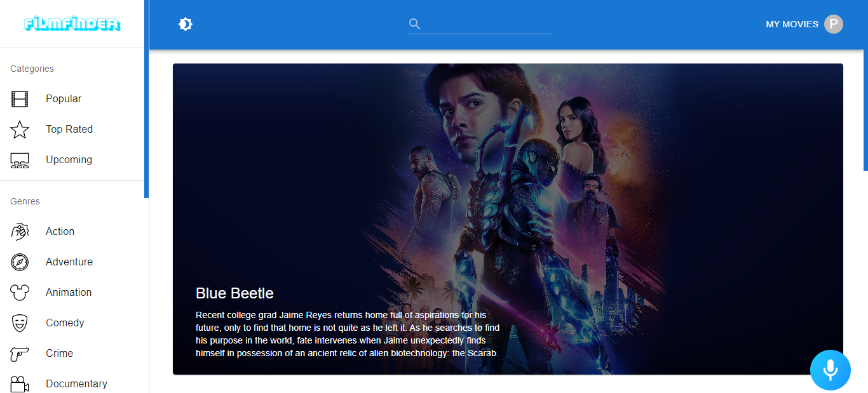Viewport: 868px width, 393px height.
Task: Click the Blue Beetle synopsis text
Action: click(348, 334)
